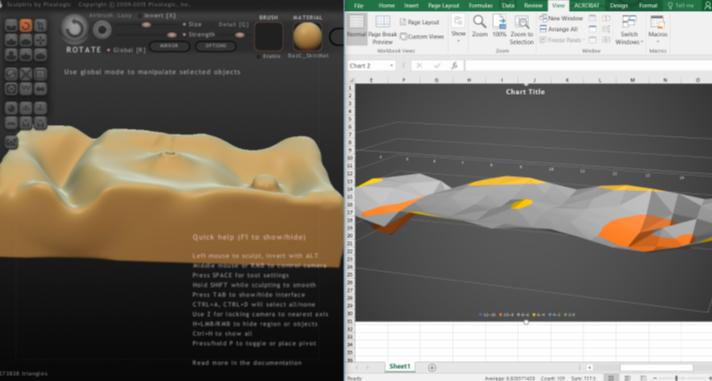The height and width of the screenshot is (381, 712).
Task: Click the Tell me search box
Action: (x=681, y=5)
